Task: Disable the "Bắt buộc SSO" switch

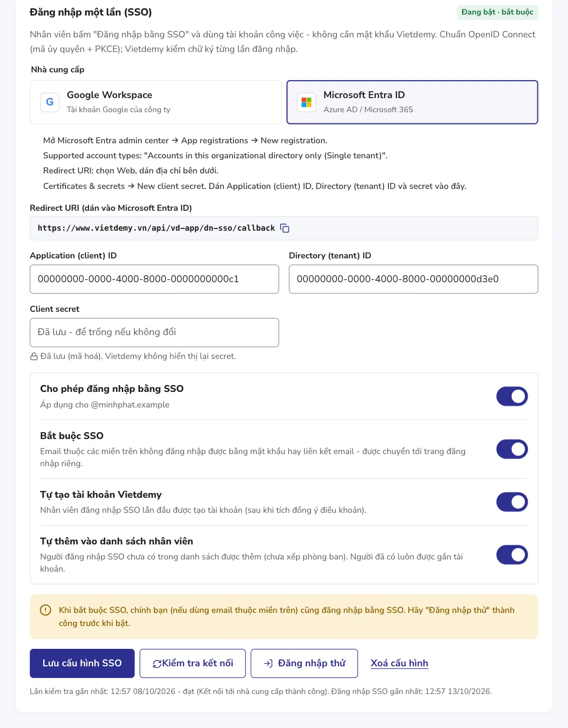Action: pos(512,449)
